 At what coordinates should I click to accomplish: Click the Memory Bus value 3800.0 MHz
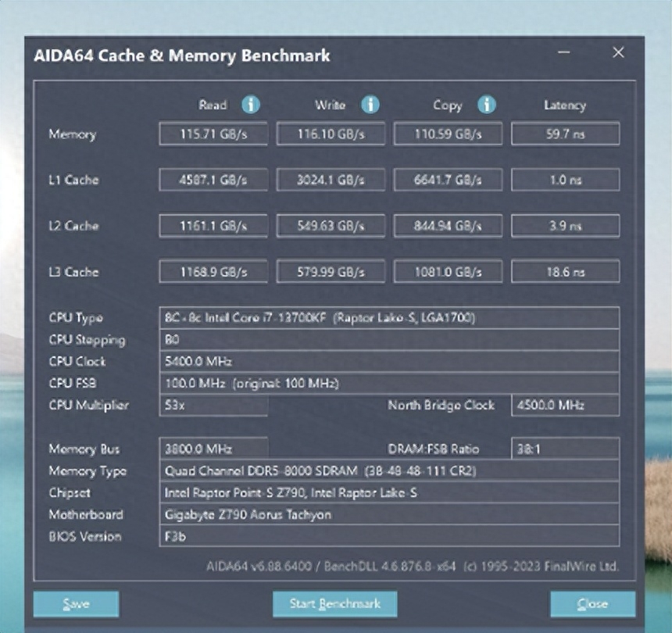213,449
